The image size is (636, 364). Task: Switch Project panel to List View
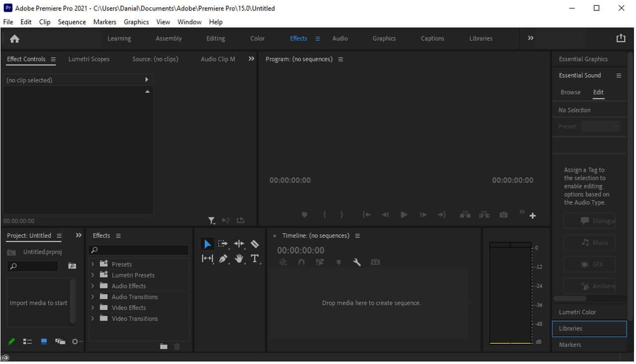28,342
